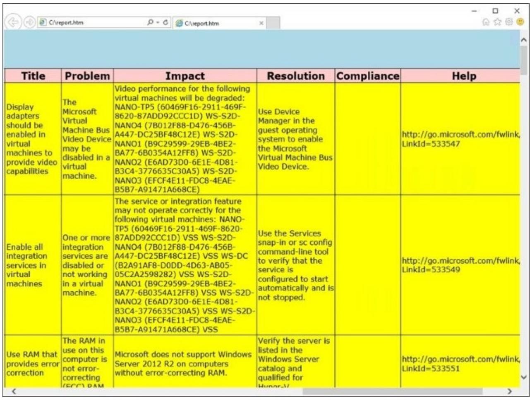Go forward with the Forward arrow
Viewport: 532px width, 400px height.
pos(29,23)
